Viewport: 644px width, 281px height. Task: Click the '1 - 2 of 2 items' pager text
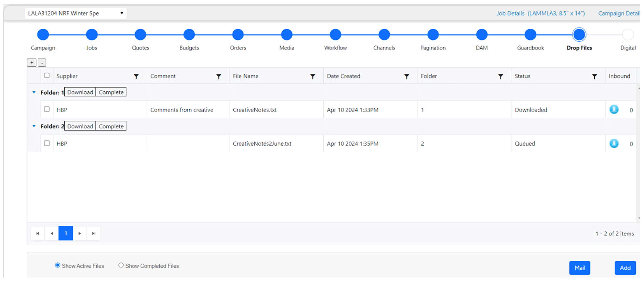[614, 234]
